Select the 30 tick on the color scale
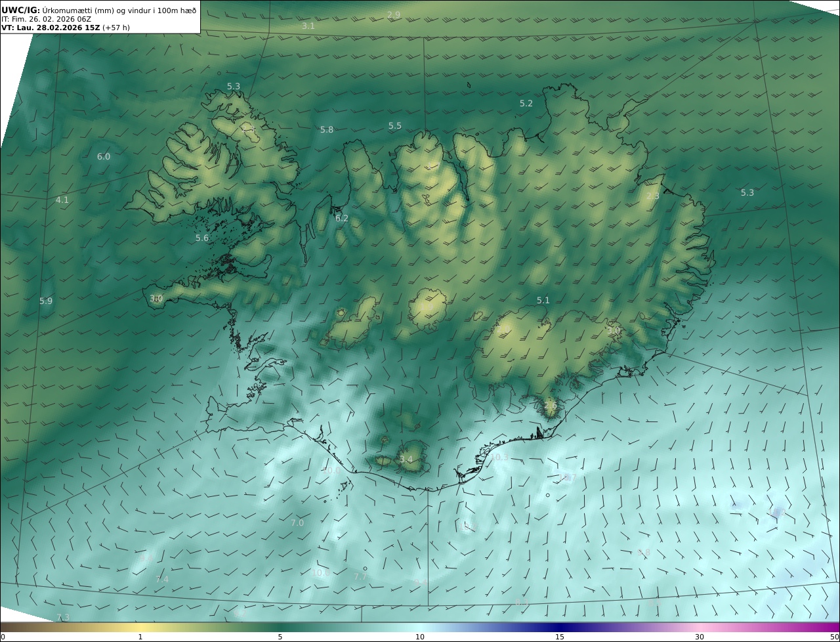840x642 pixels. coord(700,637)
